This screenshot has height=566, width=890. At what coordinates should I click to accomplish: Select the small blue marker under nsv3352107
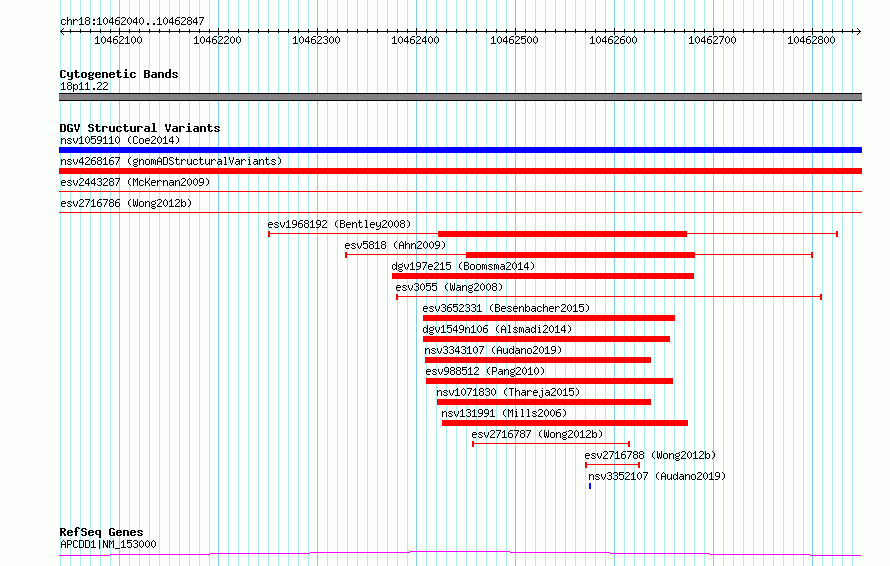(590, 486)
